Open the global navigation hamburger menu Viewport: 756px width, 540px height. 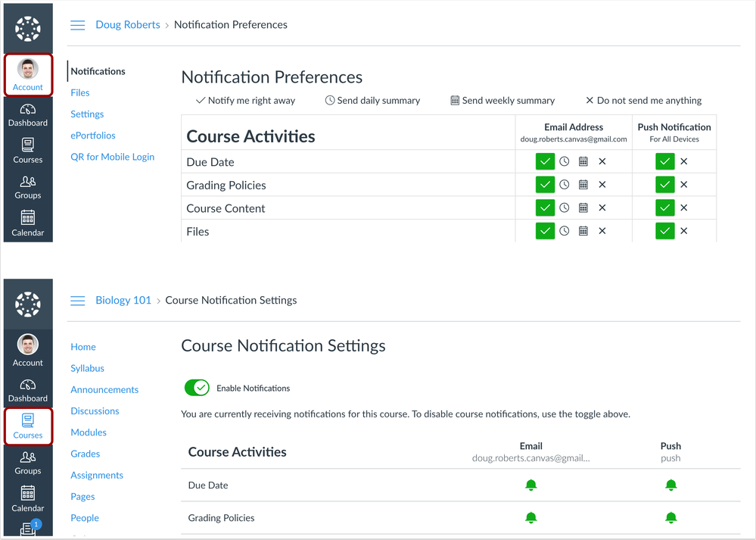(77, 24)
